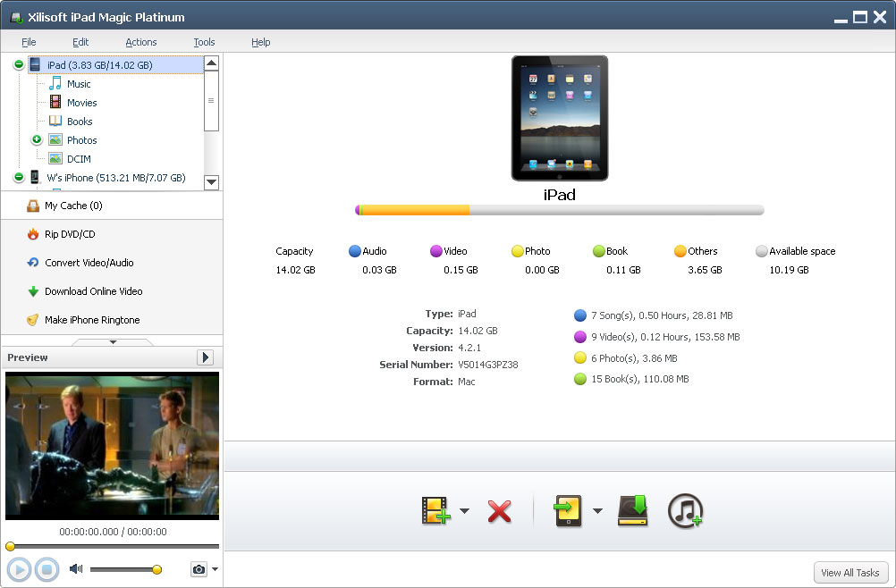Select Download Online Video
896x588 pixels.
click(93, 291)
